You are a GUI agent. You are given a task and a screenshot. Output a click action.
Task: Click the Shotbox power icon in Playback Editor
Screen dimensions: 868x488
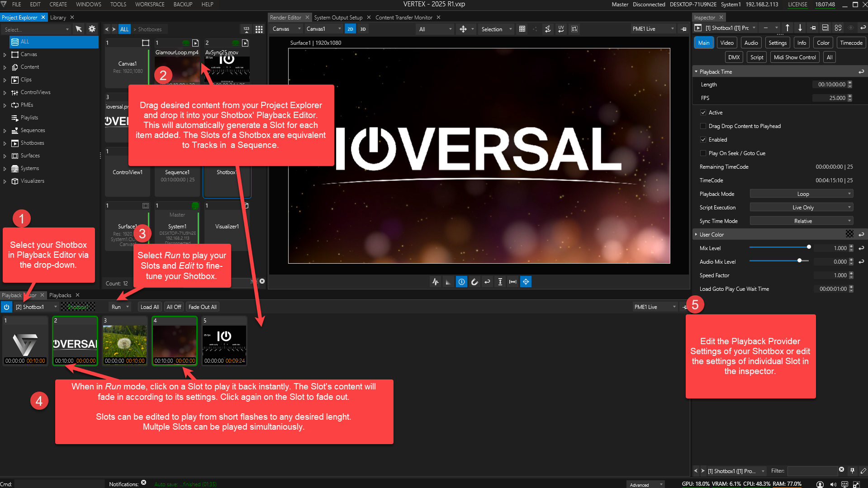coord(6,307)
